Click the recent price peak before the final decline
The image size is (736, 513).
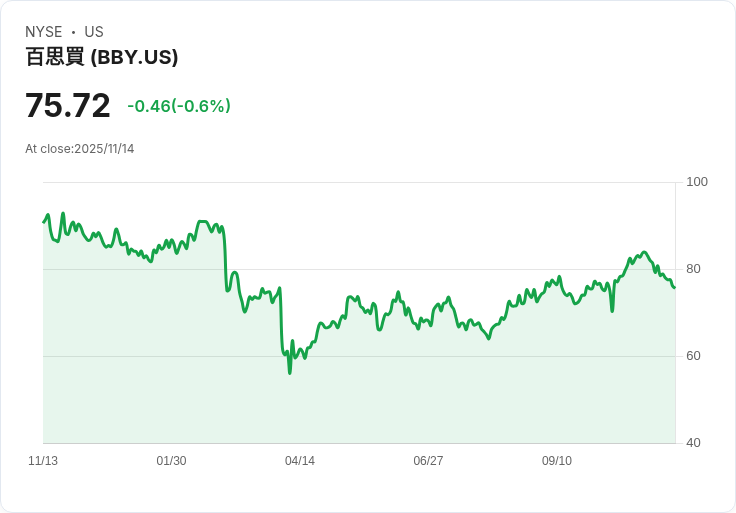(644, 253)
